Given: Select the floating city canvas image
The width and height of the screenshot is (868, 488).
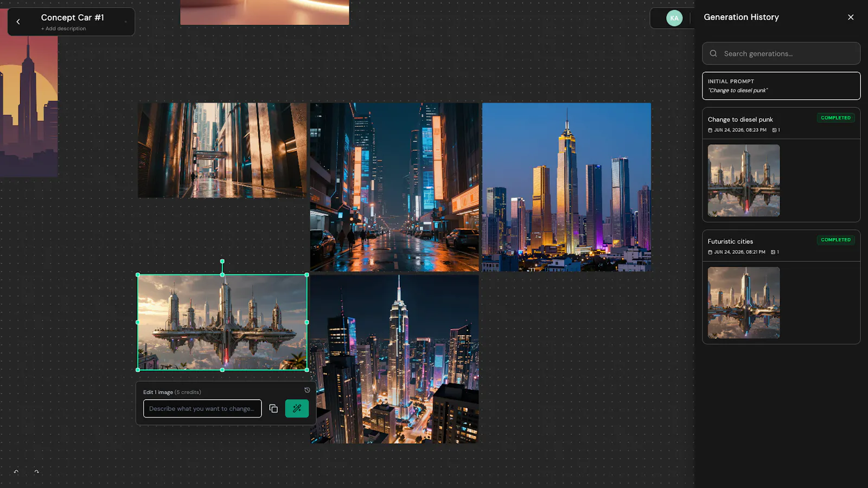Looking at the screenshot, I should [x=222, y=322].
